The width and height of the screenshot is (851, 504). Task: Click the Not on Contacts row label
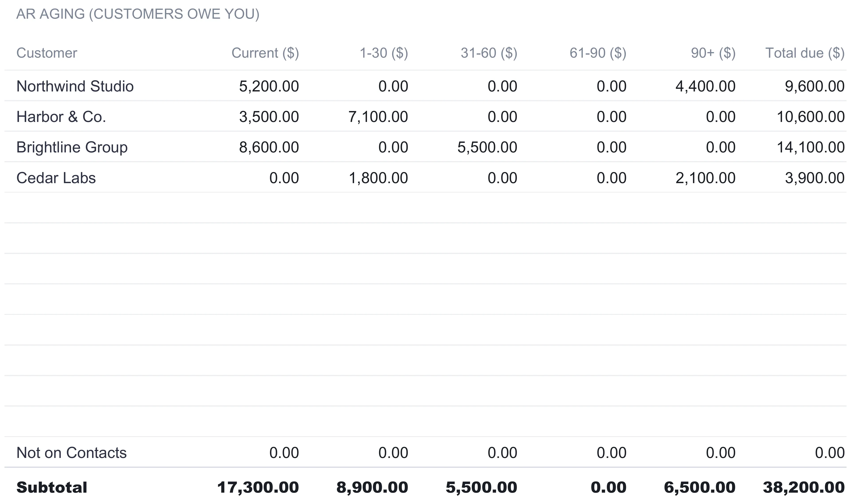71,453
